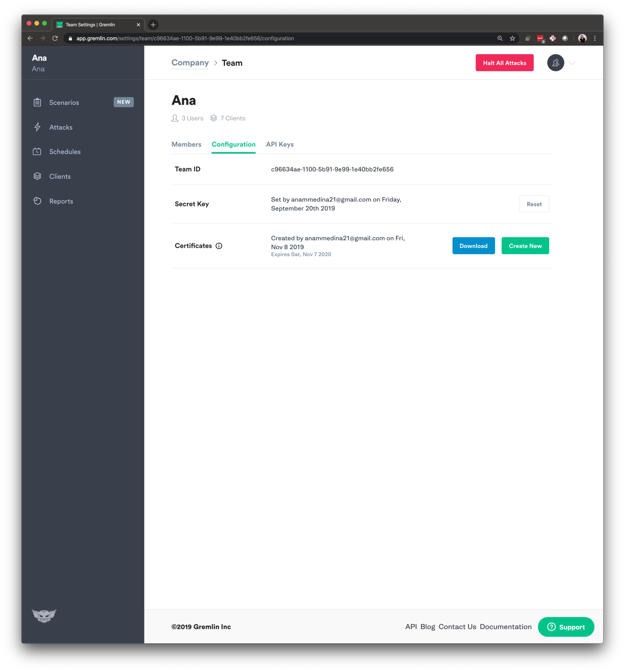This screenshot has width=625, height=672.
Task: Switch to the Members tab
Action: (x=186, y=144)
